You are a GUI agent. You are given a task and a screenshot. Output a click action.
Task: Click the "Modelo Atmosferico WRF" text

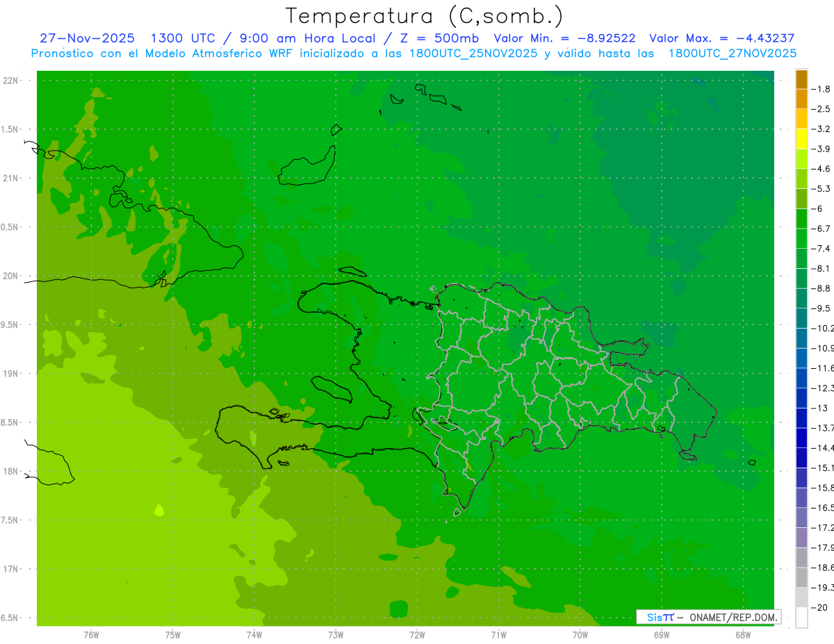click(x=219, y=53)
